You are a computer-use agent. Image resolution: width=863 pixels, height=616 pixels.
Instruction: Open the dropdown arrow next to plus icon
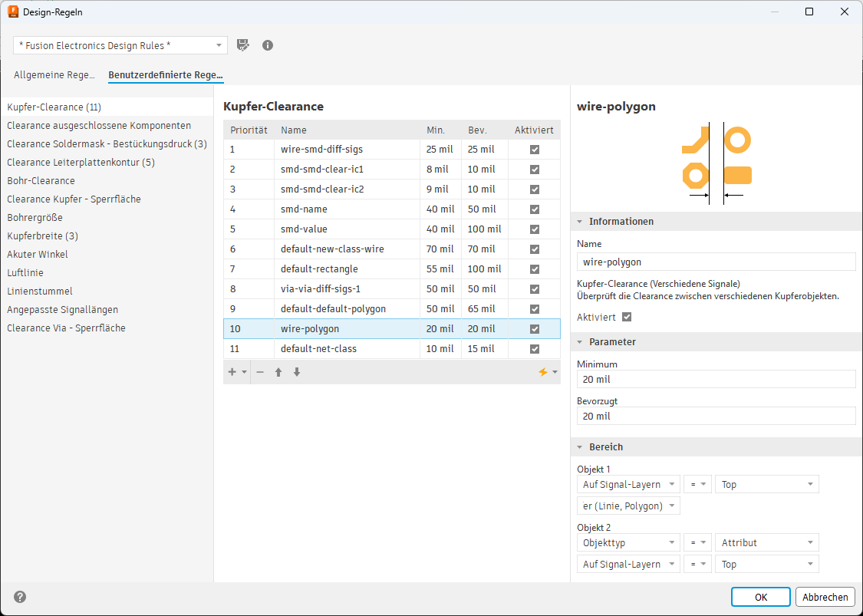pos(245,373)
